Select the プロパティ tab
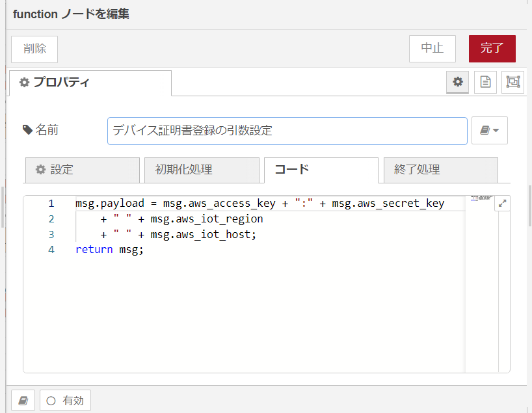Image resolution: width=532 pixels, height=413 pixels. pyautogui.click(x=90, y=83)
